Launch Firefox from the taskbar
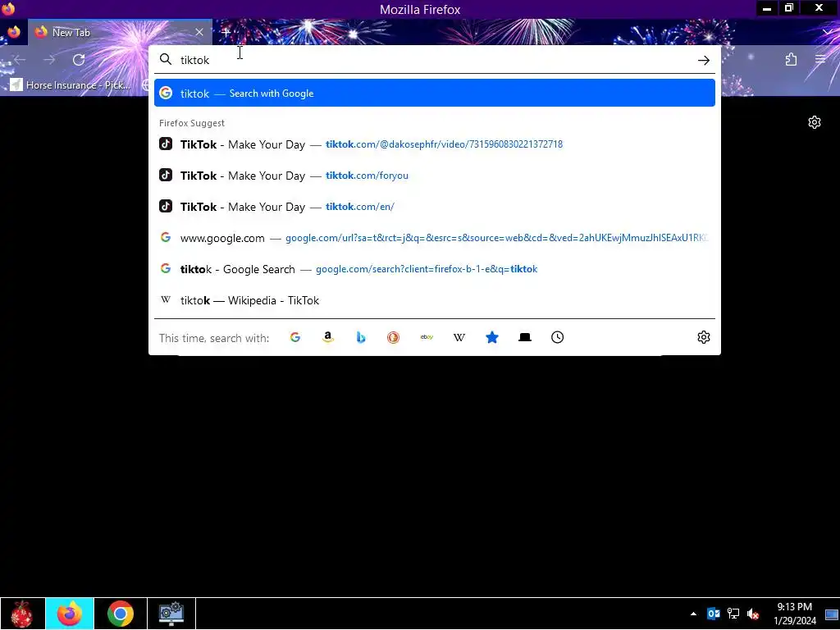The height and width of the screenshot is (630, 840). point(70,614)
